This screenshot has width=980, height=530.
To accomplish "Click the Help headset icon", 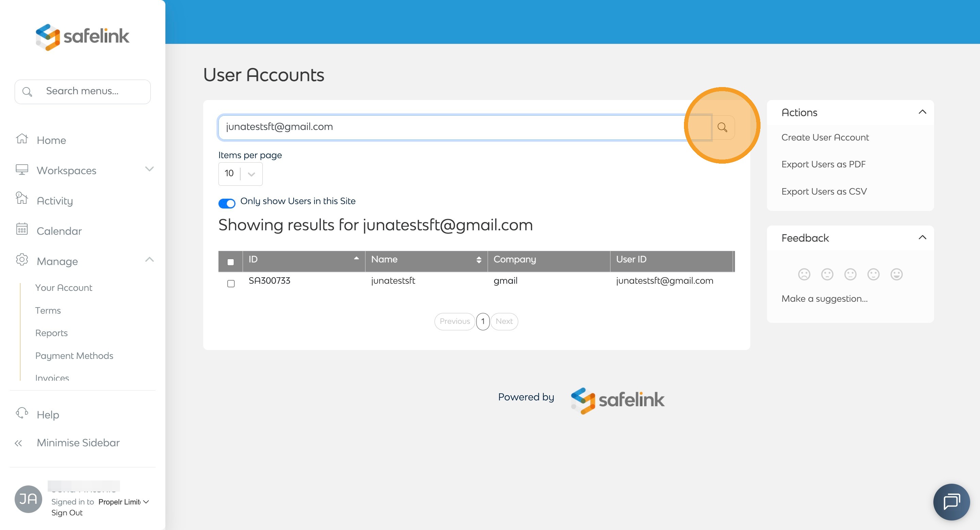I will tap(22, 413).
